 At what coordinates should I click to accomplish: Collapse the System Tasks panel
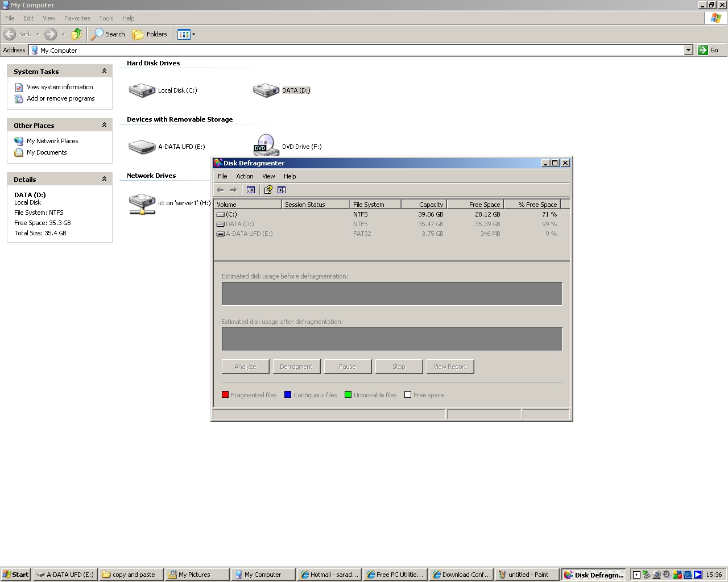click(x=104, y=70)
